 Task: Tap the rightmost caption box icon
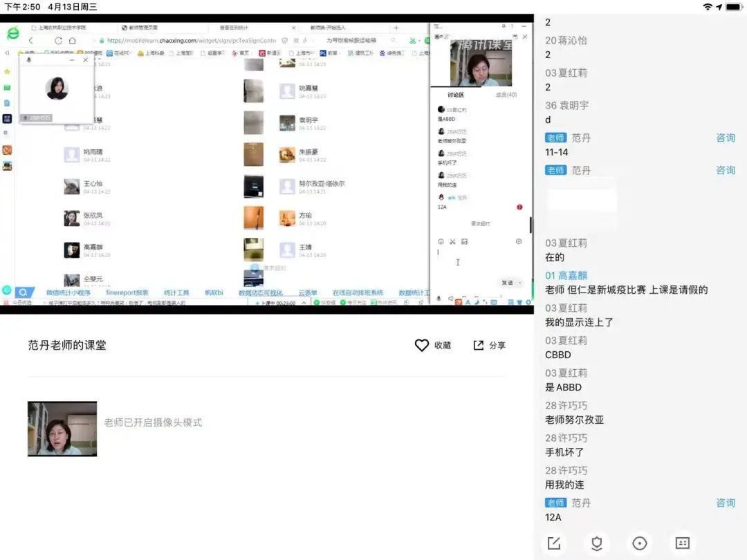pos(683,543)
